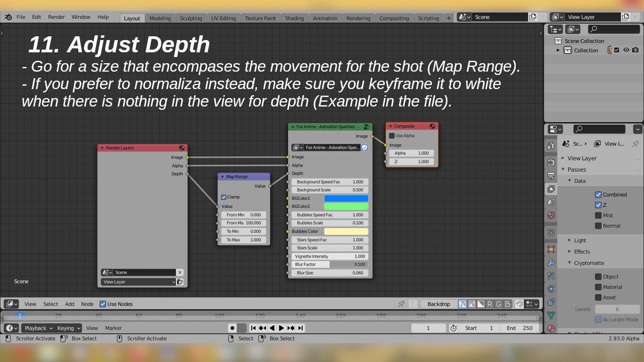
Task: Uncheck Clamp on the Map Range node
Action: pos(223,197)
